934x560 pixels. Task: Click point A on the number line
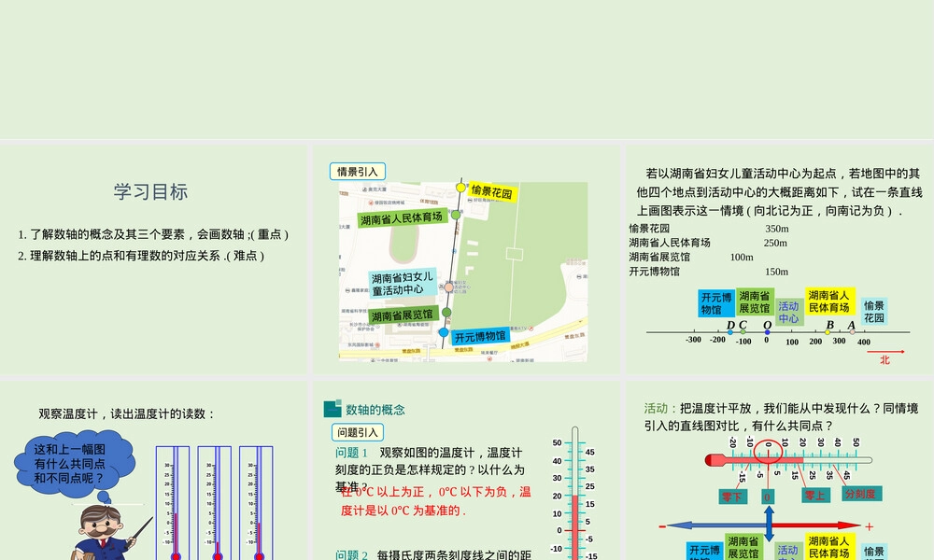point(852,332)
